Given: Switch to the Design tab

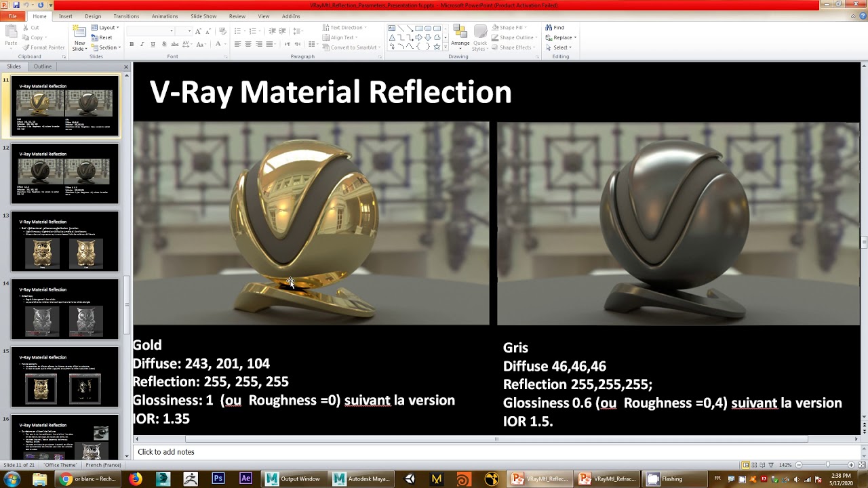Looking at the screenshot, I should [93, 16].
